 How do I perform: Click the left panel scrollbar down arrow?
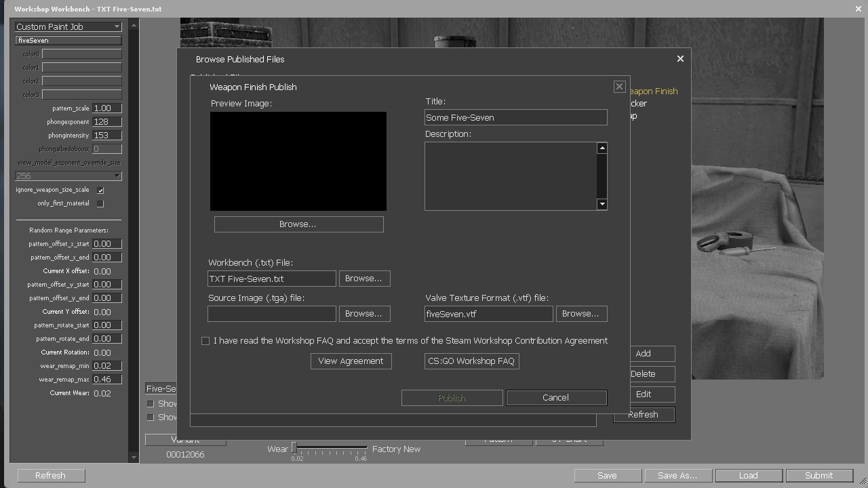tap(134, 457)
